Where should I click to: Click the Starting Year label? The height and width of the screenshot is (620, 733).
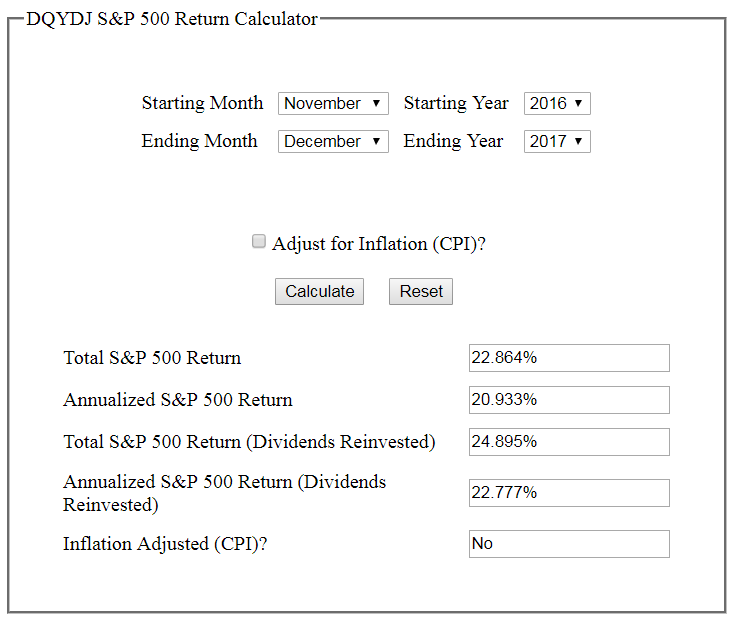click(456, 103)
